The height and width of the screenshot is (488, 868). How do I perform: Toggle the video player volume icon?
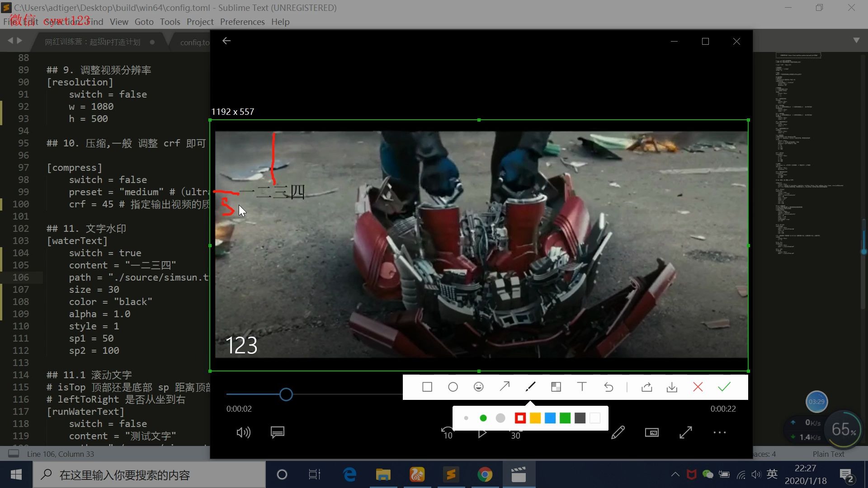(x=243, y=433)
